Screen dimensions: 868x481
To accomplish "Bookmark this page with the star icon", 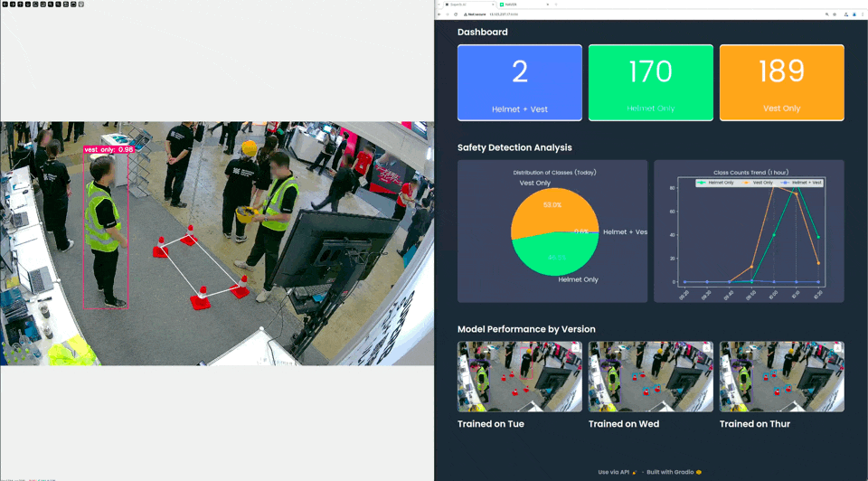I will tap(835, 14).
